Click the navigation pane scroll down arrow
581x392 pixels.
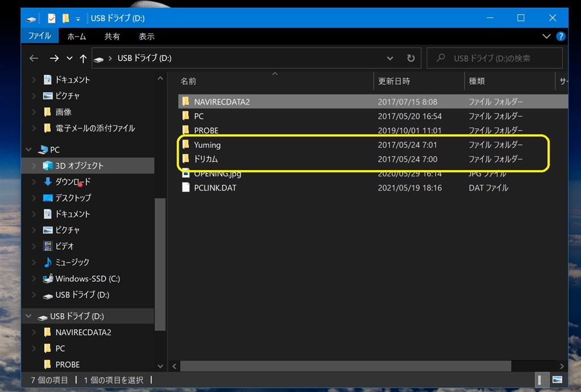click(160, 366)
